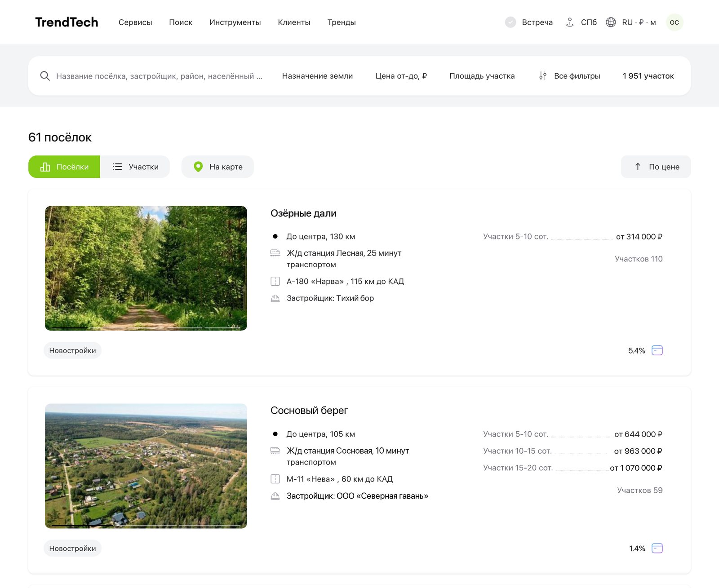Click the magnifier search icon
The height and width of the screenshot is (588, 719).
pos(45,76)
